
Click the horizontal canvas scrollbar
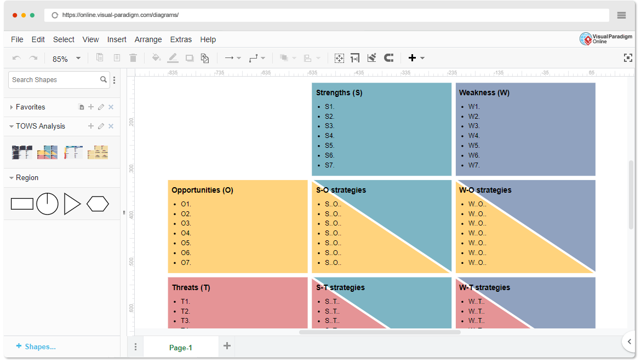pyautogui.click(x=380, y=332)
